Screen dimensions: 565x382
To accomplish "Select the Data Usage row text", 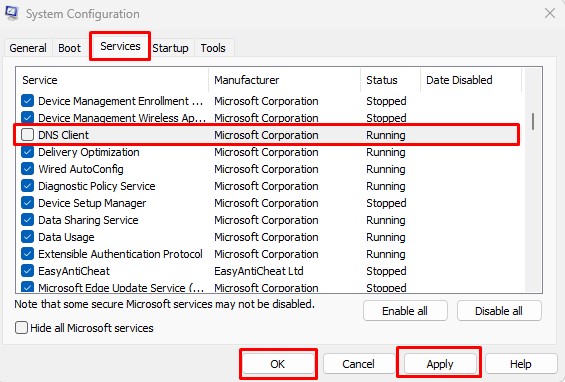I will pyautogui.click(x=66, y=237).
